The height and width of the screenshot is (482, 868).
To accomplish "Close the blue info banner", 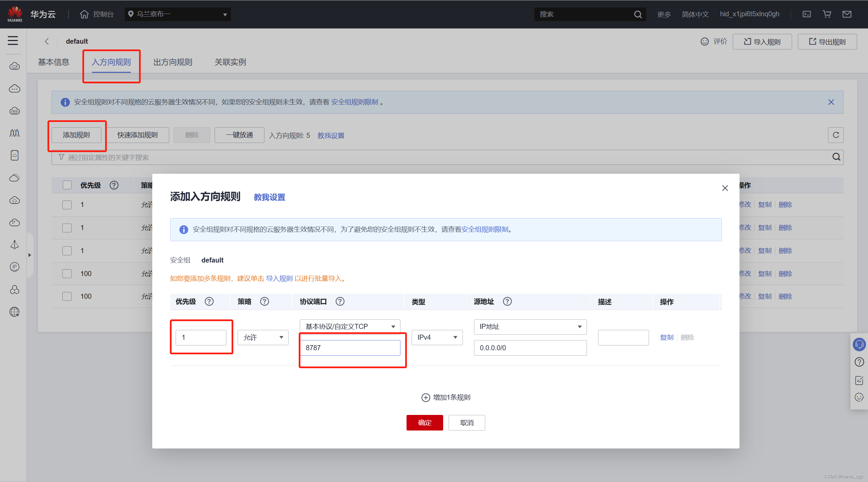I will (x=831, y=102).
